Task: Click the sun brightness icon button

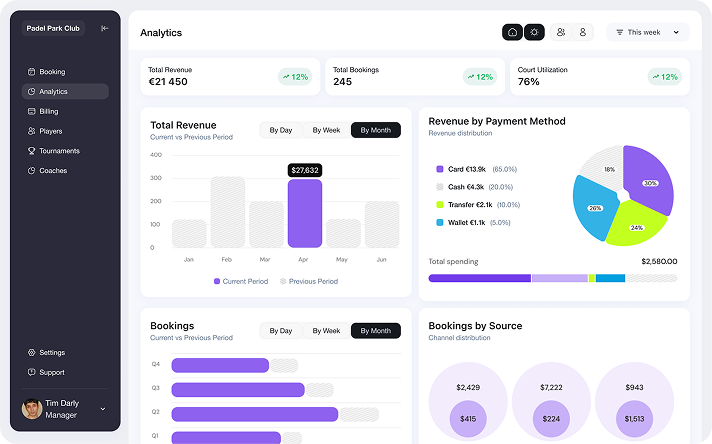Action: [x=535, y=32]
